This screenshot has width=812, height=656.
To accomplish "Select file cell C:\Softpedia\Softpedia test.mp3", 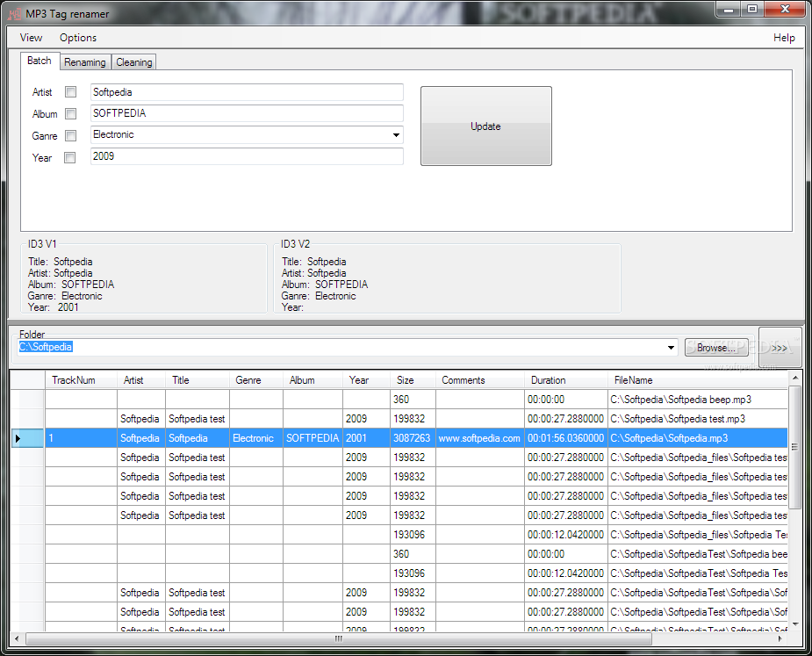I will point(698,419).
